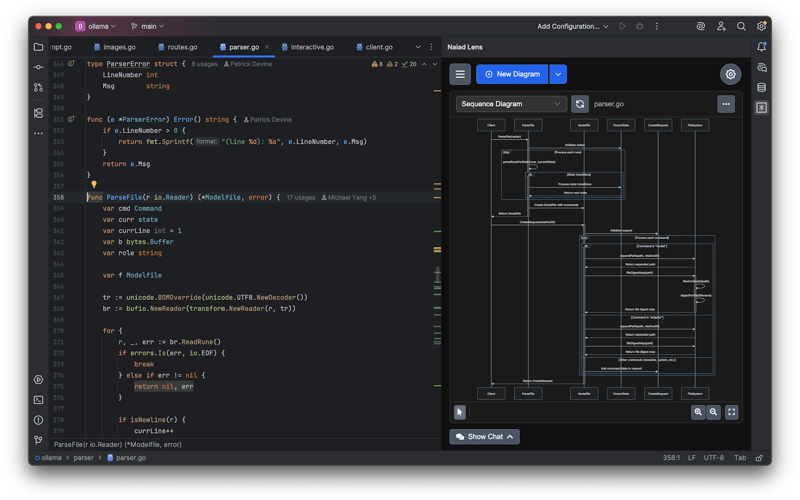This screenshot has height=500, width=800.
Task: Open the Pull Requests tool window
Action: click(x=38, y=87)
